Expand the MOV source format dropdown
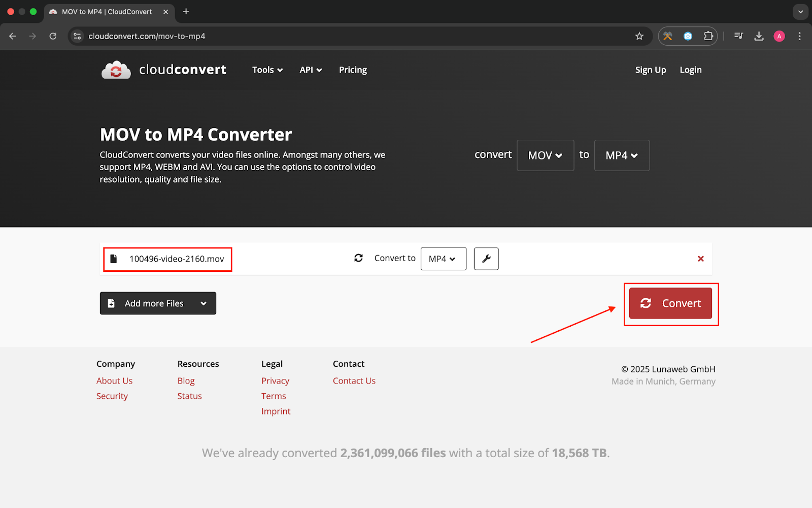Viewport: 812px width, 508px height. (x=545, y=155)
